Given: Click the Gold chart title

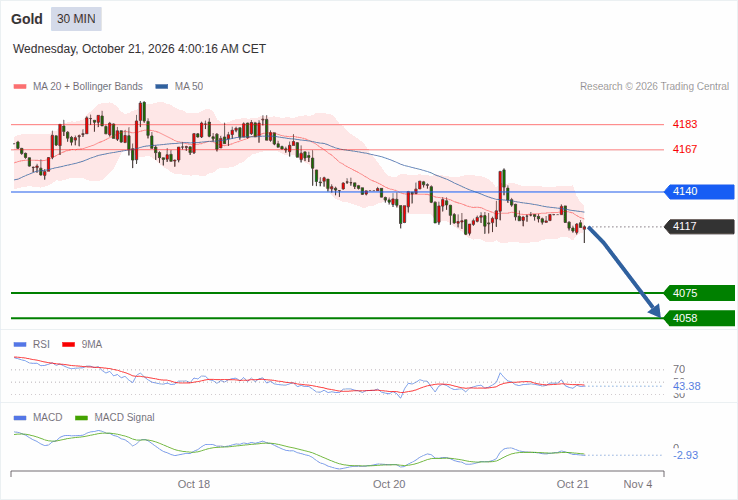Looking at the screenshot, I should [x=27, y=19].
